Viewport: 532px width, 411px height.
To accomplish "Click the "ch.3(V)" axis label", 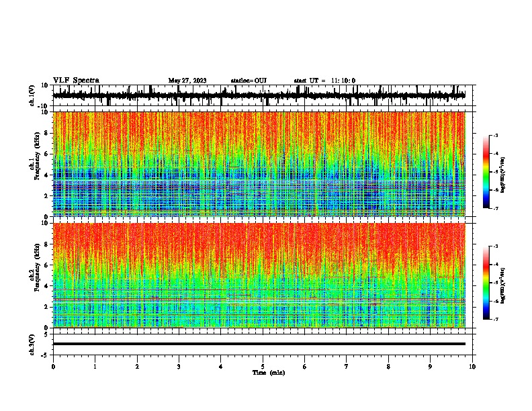I will click(x=32, y=345).
